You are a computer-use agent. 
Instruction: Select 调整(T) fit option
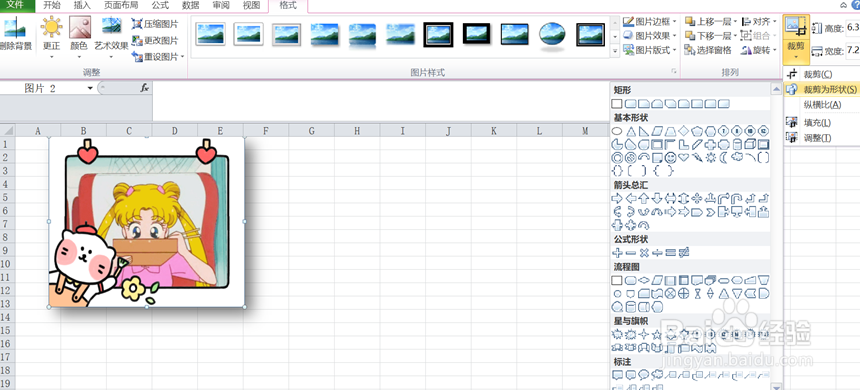[x=817, y=138]
